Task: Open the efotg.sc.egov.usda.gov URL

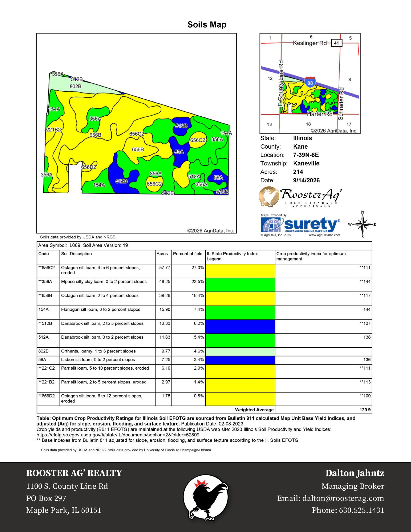Action: (118, 435)
